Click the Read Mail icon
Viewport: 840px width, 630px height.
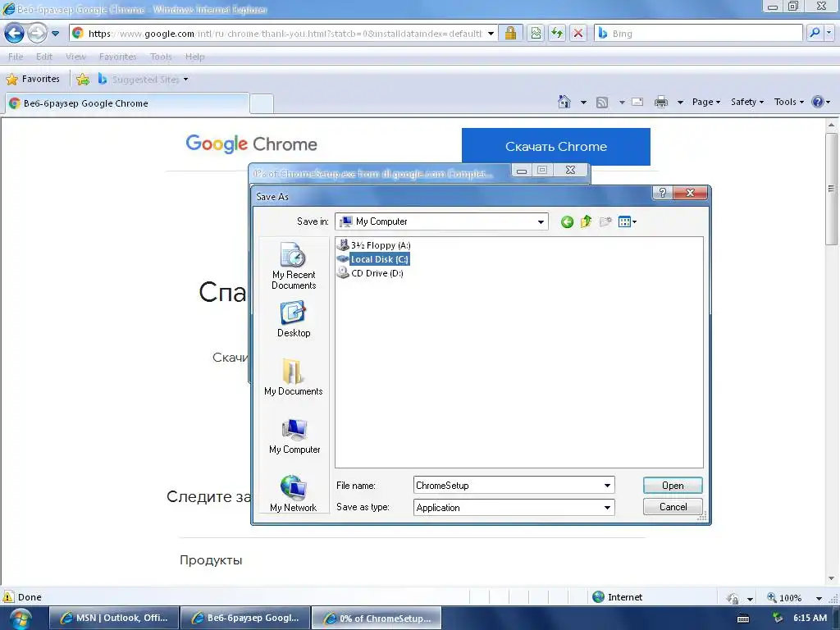pos(637,101)
